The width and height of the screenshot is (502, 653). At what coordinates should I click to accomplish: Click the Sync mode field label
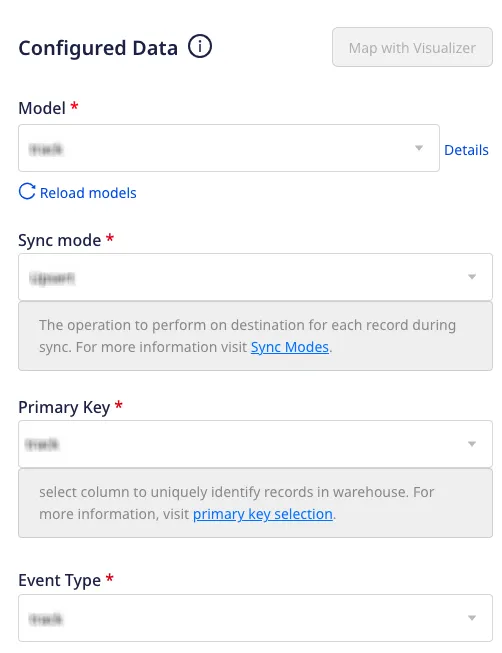pos(60,240)
